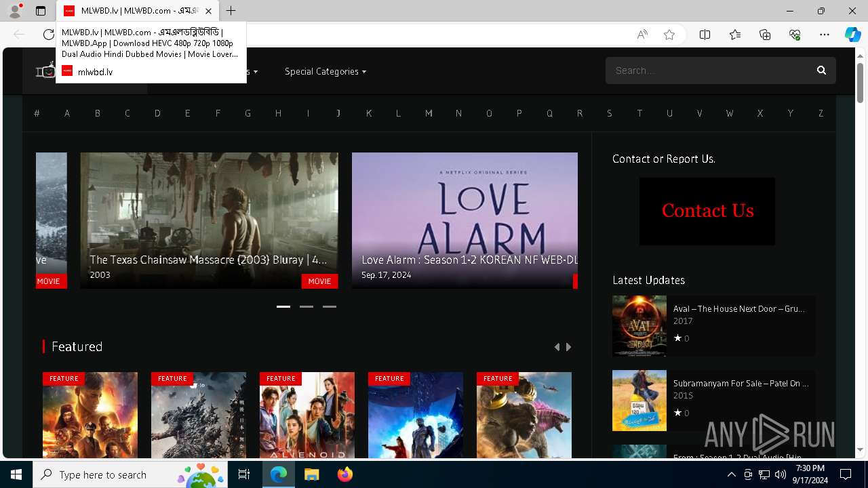Viewport: 868px width, 488px height.
Task: Open the Copilot sidebar icon
Action: (852, 35)
